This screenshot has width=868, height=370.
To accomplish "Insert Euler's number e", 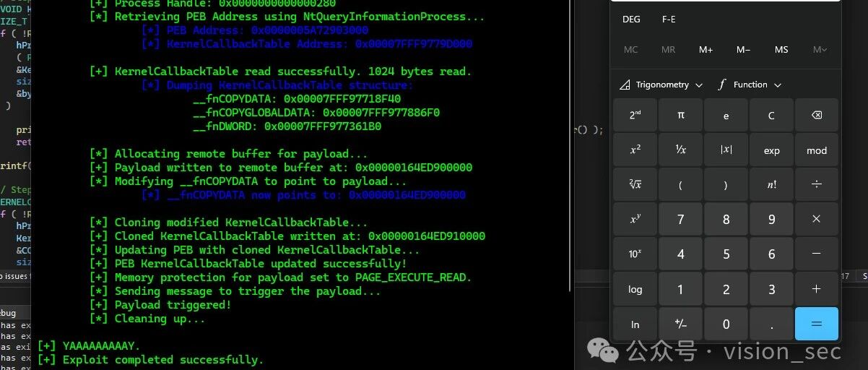I will pos(726,116).
